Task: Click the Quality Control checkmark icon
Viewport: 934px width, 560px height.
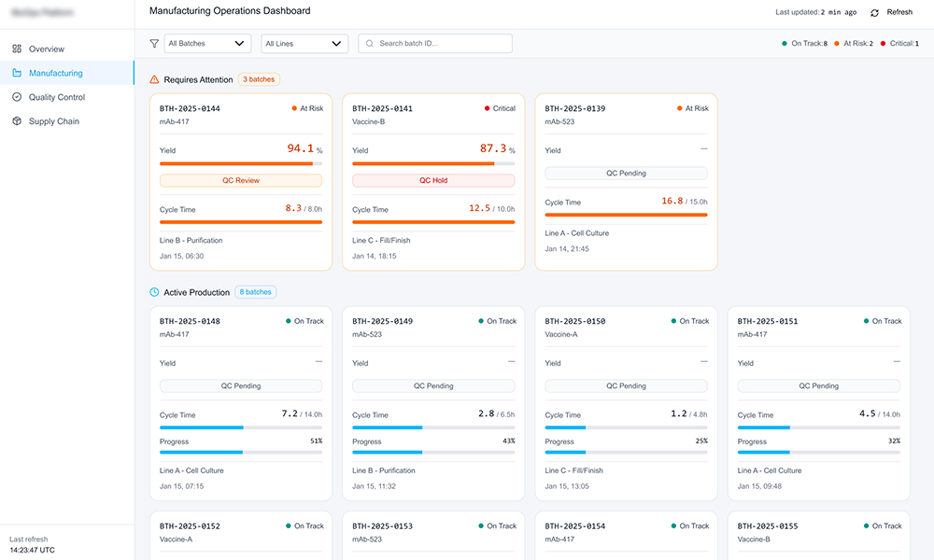Action: [x=17, y=97]
